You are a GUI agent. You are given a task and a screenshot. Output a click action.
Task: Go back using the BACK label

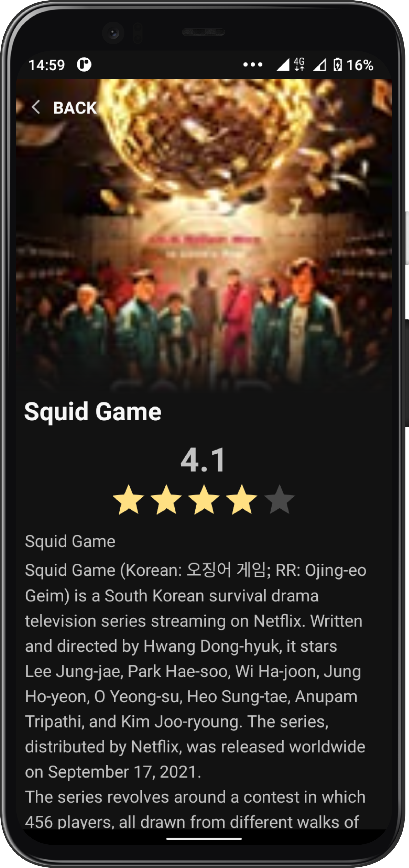[x=75, y=108]
